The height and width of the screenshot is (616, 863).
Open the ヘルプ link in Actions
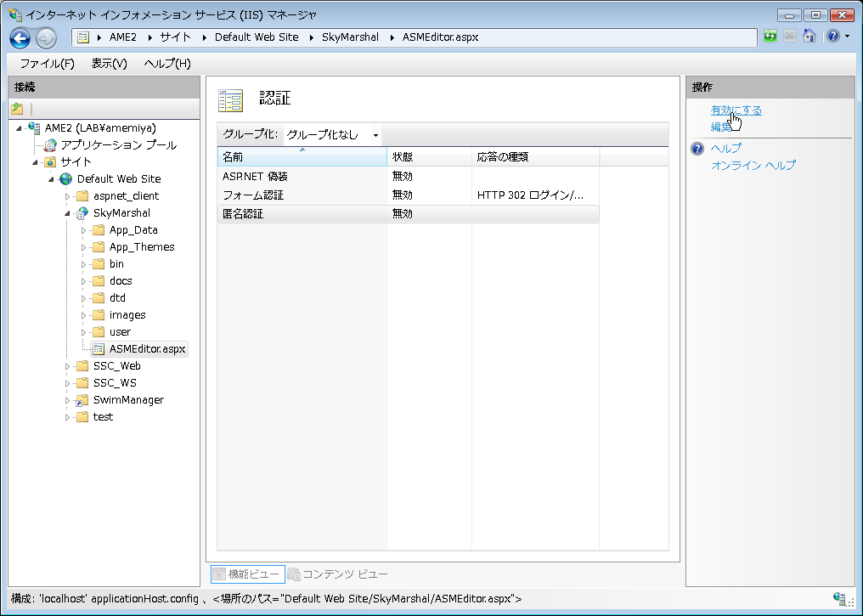click(726, 148)
